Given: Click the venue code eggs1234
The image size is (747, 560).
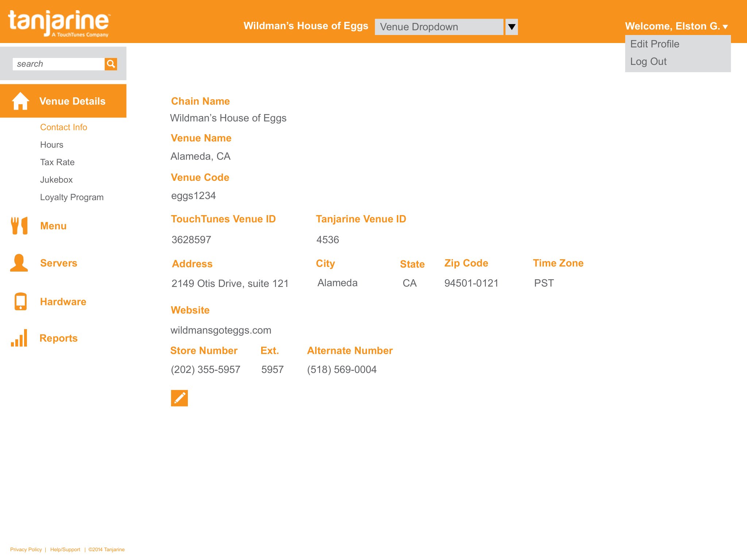Looking at the screenshot, I should [x=194, y=196].
